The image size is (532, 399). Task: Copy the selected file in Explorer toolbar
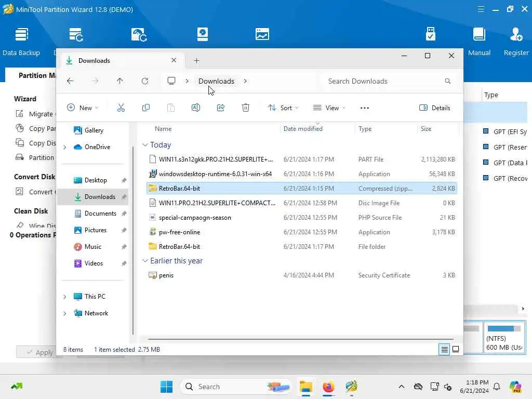coord(146,108)
